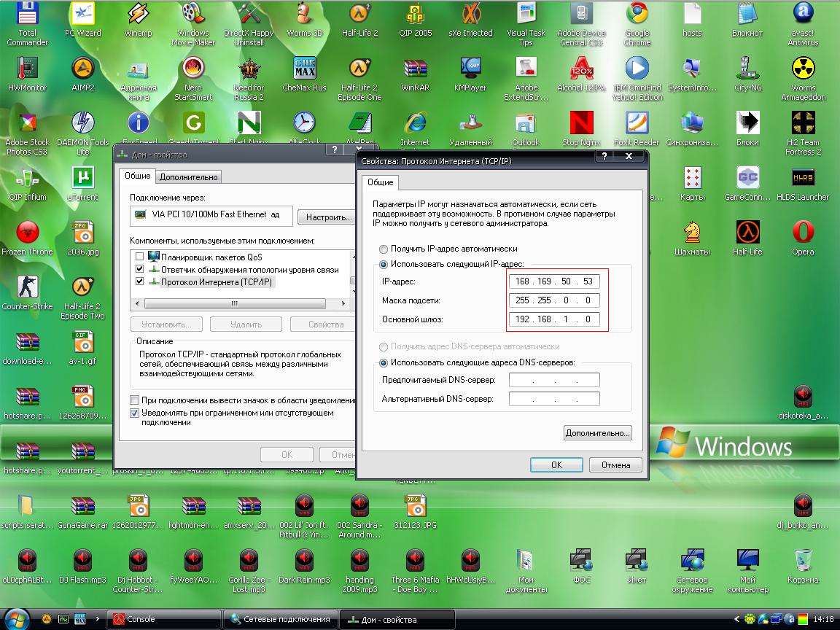This screenshot has width=840, height=630.
Task: Select the Получить IP-адрес автоматически radio button
Action: (x=384, y=249)
